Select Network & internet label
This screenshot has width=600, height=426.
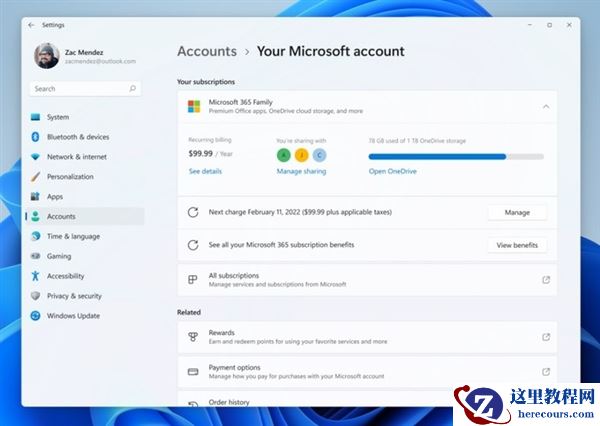click(77, 157)
